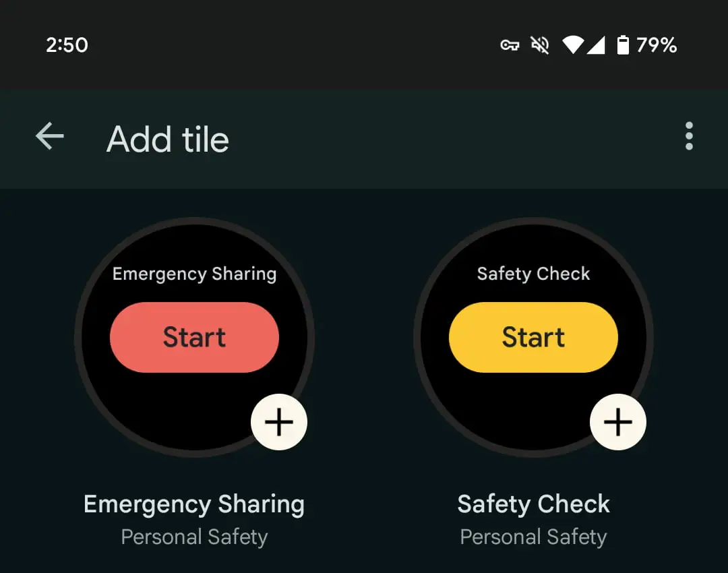Viewport: 728px width, 573px height.
Task: Click the 79% battery percentage
Action: click(x=657, y=45)
